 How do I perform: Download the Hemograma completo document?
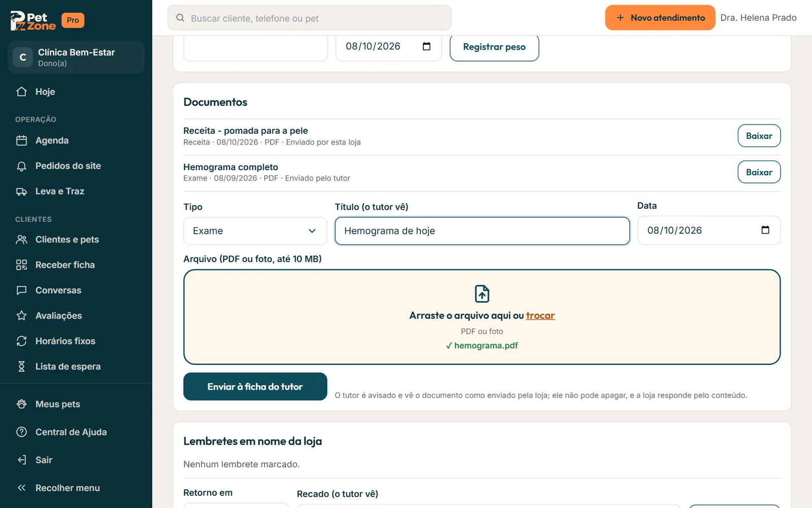[759, 172]
